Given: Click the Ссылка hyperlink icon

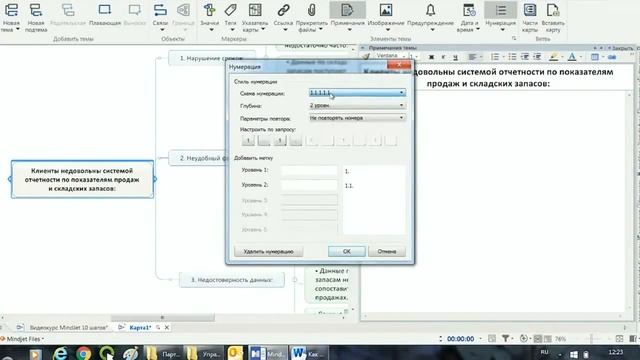Looking at the screenshot, I should pos(283,10).
